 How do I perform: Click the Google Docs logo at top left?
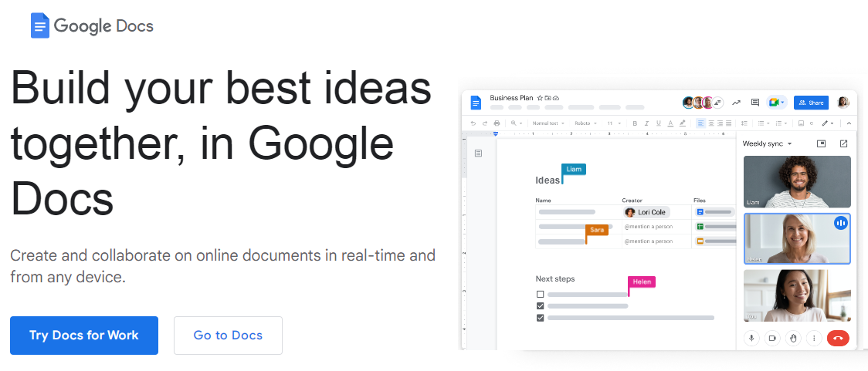(x=92, y=25)
